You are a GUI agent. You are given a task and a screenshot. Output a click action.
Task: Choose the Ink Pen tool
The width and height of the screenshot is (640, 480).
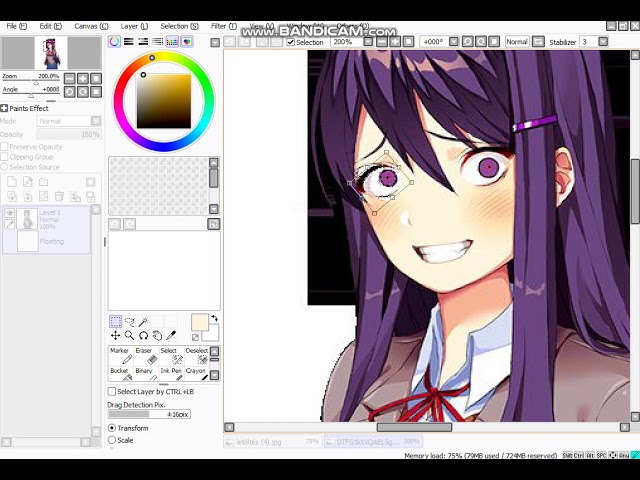tap(171, 373)
